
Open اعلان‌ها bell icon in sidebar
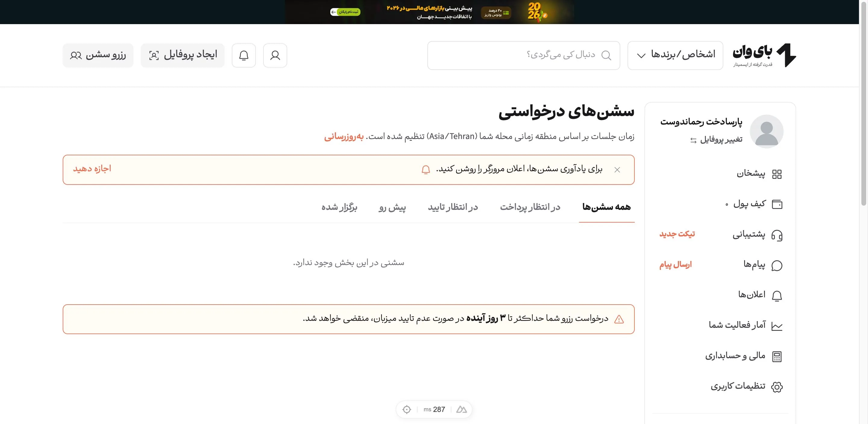click(777, 296)
